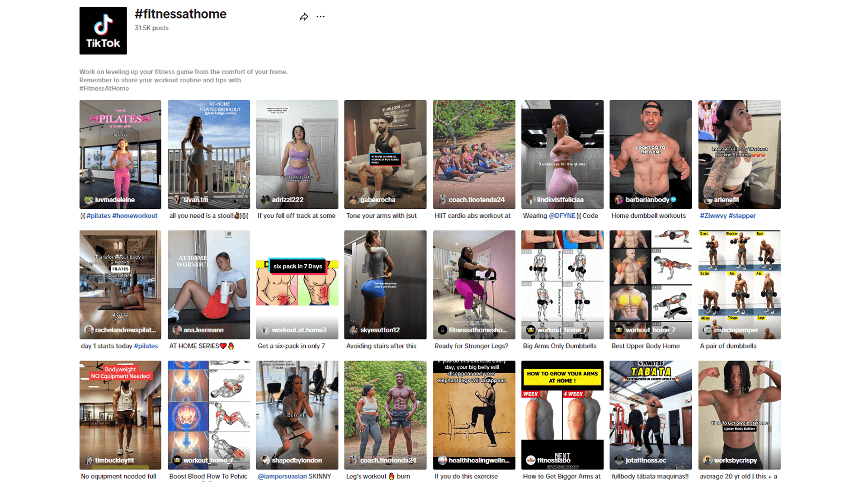The image size is (868, 488).
Task: Open gabexrocha's arm toning video thumbnail
Action: (385, 155)
